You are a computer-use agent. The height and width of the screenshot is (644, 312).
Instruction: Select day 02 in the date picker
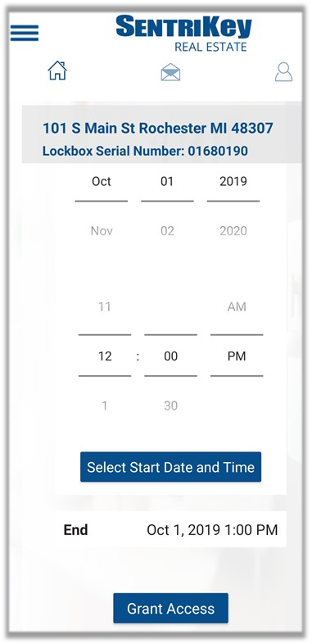pyautogui.click(x=167, y=231)
